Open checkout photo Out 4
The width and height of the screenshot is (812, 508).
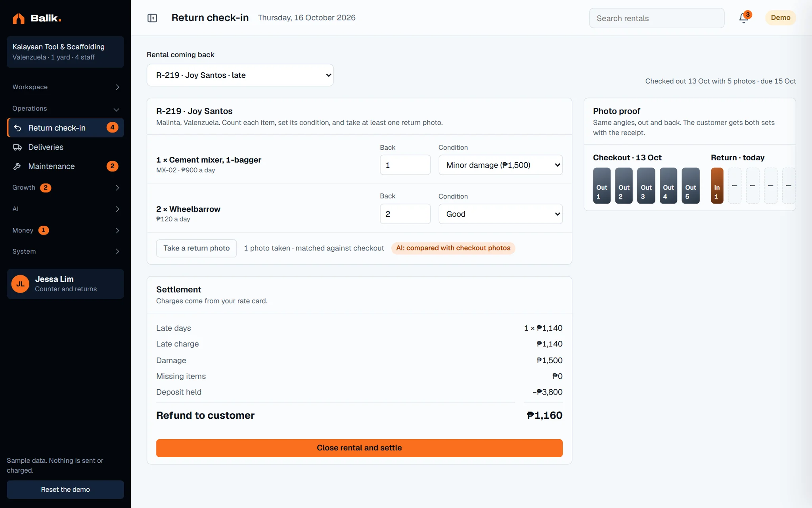[668, 186]
